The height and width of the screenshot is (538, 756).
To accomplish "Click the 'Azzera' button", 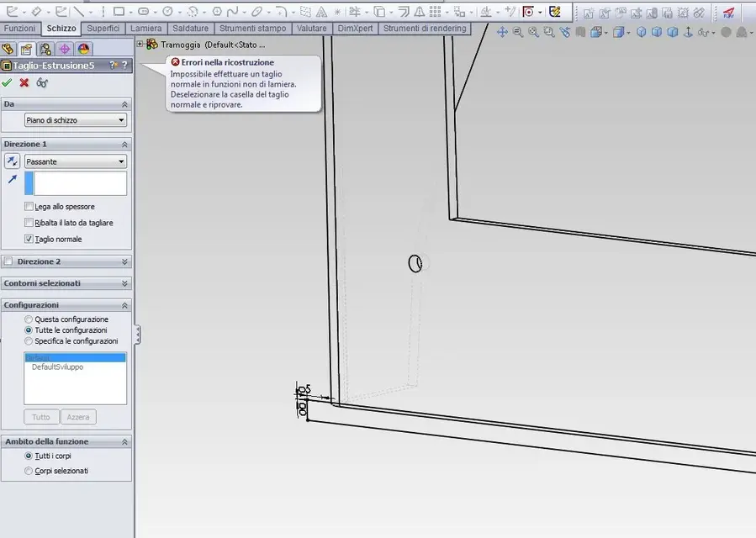I will point(78,417).
